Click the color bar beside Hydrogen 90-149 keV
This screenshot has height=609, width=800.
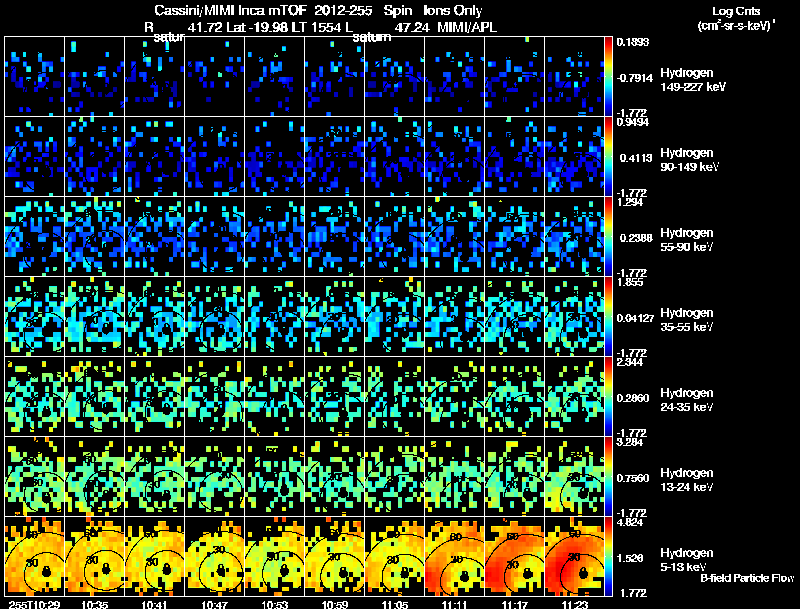[x=608, y=157]
